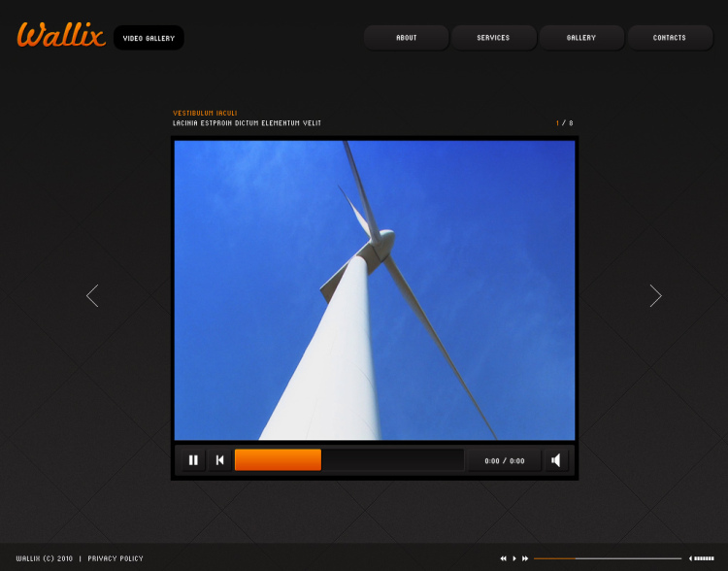Click the Vestibulum Iaculi title

click(205, 114)
